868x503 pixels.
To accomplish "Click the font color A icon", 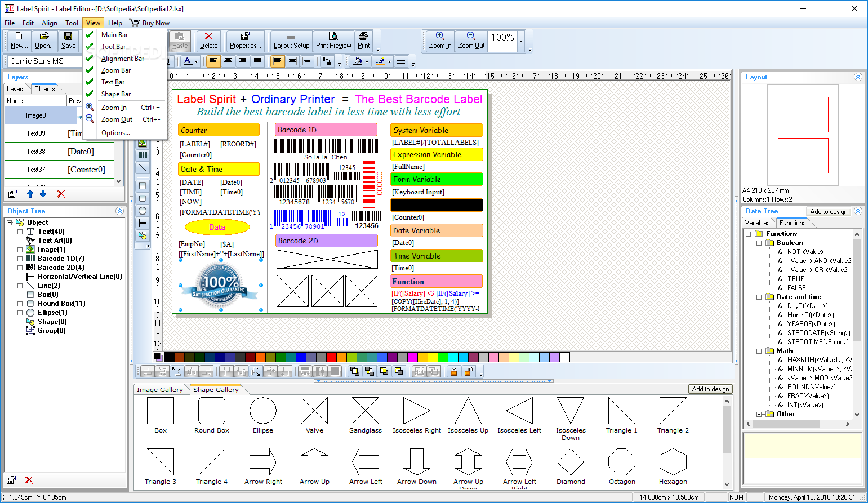I will click(x=188, y=61).
